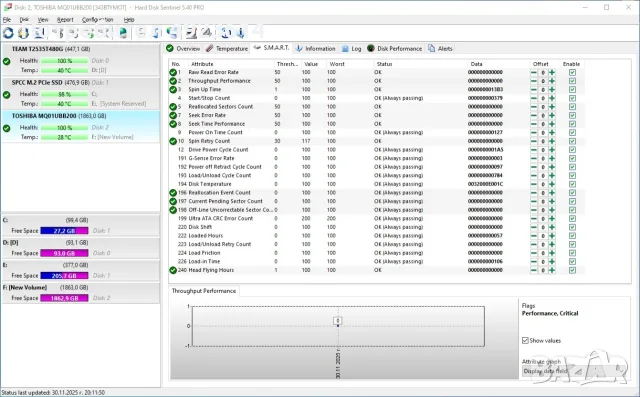Select the TEAM T253ST480G disk entry
The height and width of the screenshot is (397, 640).
pos(80,60)
